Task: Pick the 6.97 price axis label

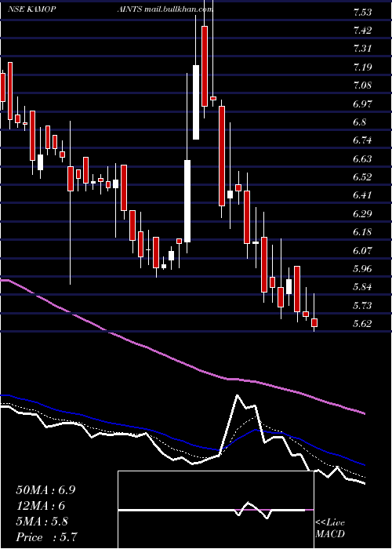Action: click(x=362, y=104)
